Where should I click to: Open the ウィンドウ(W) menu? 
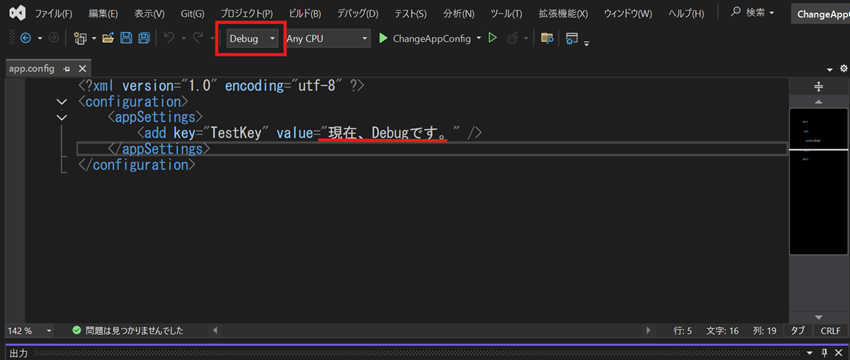[x=628, y=14]
